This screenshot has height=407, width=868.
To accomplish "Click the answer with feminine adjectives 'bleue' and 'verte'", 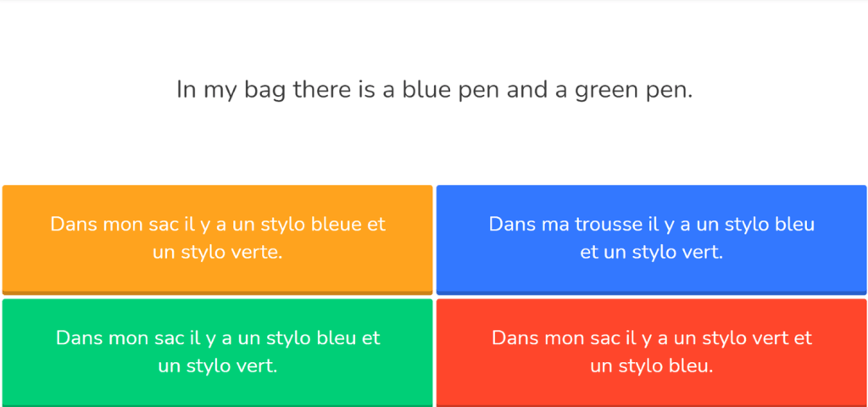I will tap(217, 238).
